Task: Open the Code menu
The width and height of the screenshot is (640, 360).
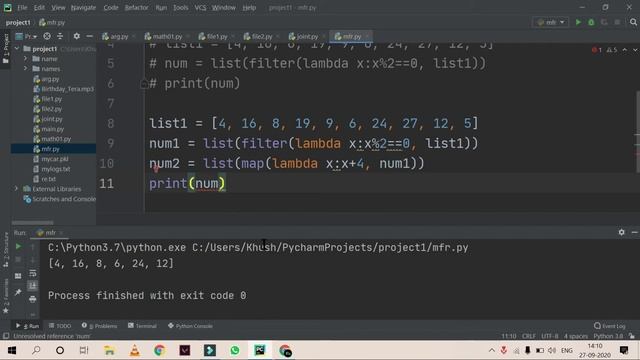Action: 111,8
